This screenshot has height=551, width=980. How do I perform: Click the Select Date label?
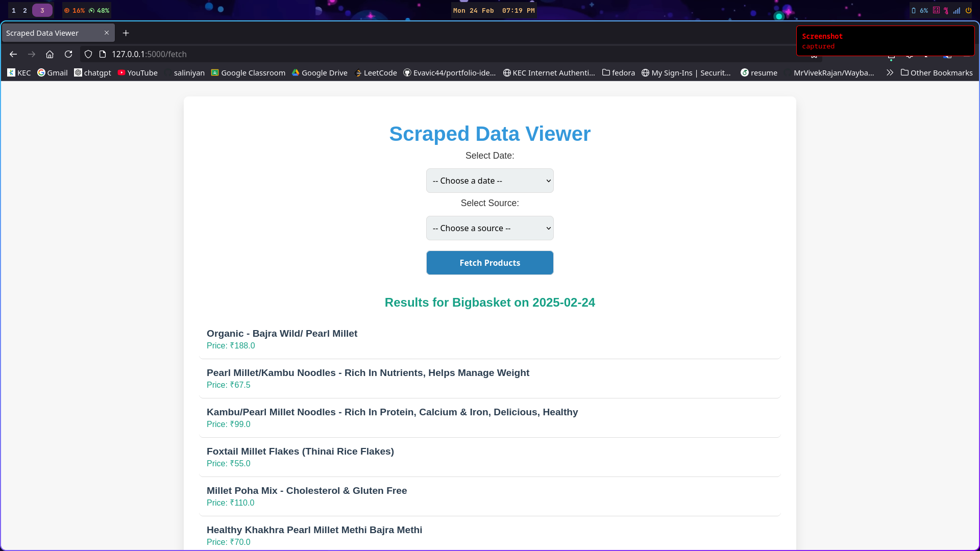click(490, 156)
